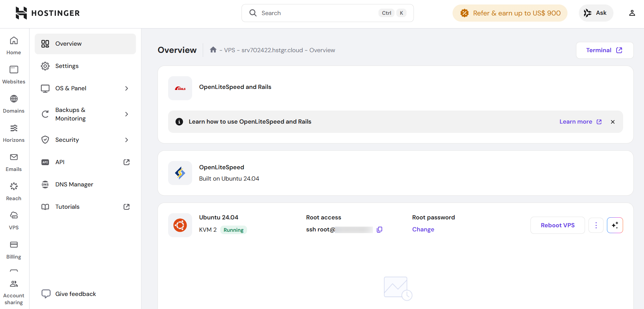Open Settings in the VPS menu

pos(85,66)
